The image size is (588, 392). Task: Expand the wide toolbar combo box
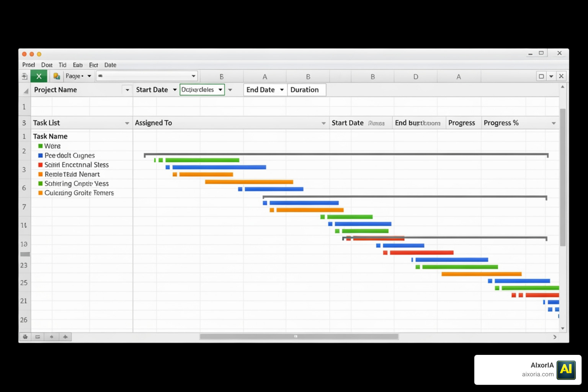pyautogui.click(x=194, y=76)
